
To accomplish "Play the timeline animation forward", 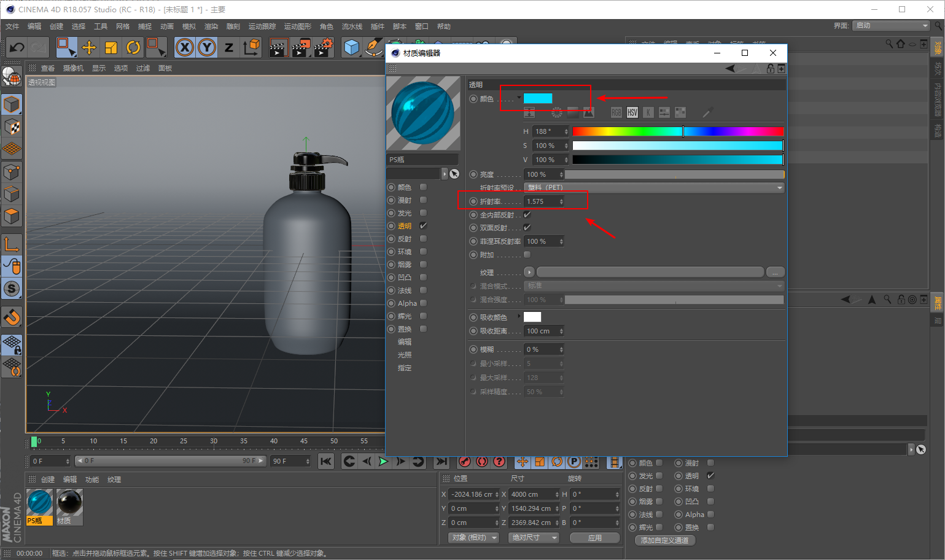I will tap(383, 461).
